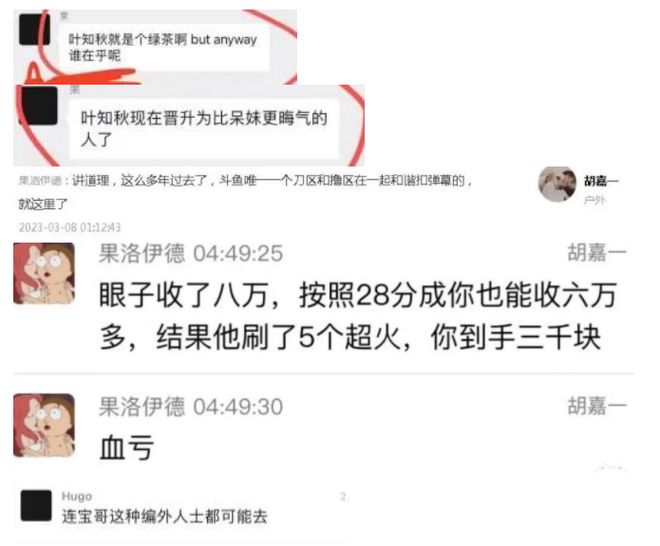The image size is (660, 546).
Task: Select the bubble about 比呆妹更晦气
Action: coord(204,128)
